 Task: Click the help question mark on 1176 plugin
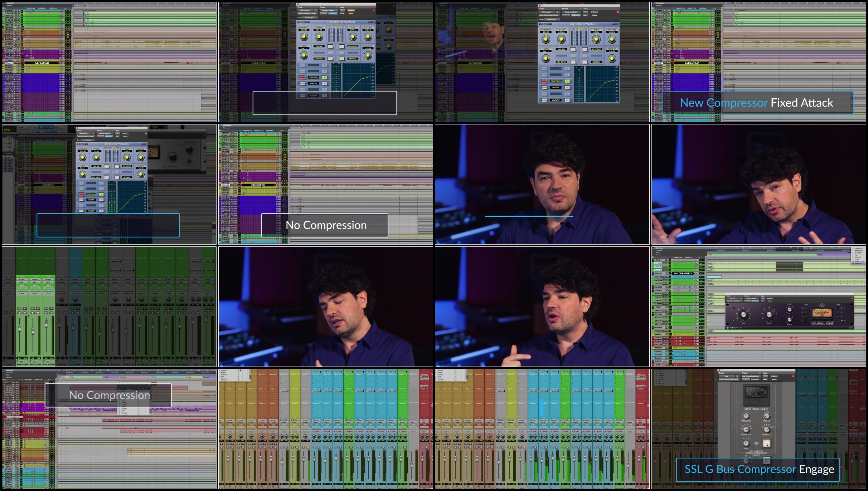coord(852,328)
